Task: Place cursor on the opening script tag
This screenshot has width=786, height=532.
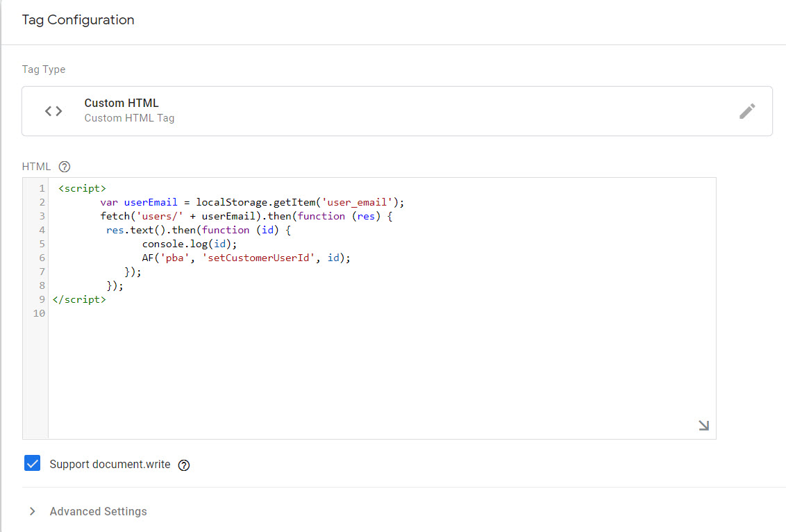Action: pos(82,188)
